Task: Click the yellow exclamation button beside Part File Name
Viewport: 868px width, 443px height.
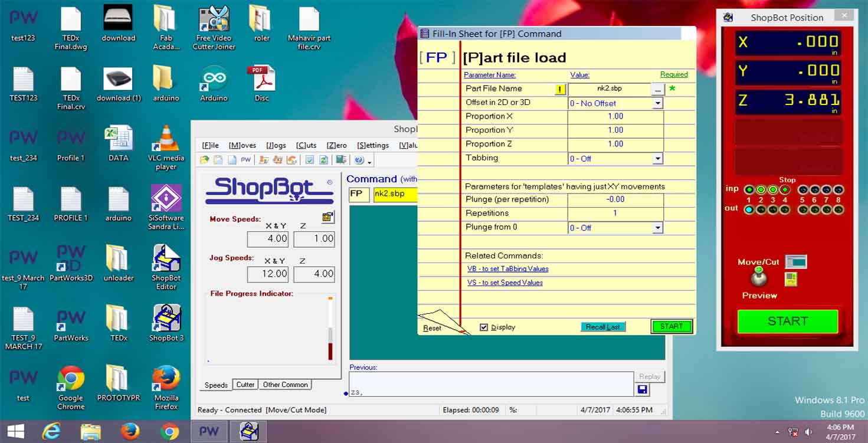Action: point(561,90)
